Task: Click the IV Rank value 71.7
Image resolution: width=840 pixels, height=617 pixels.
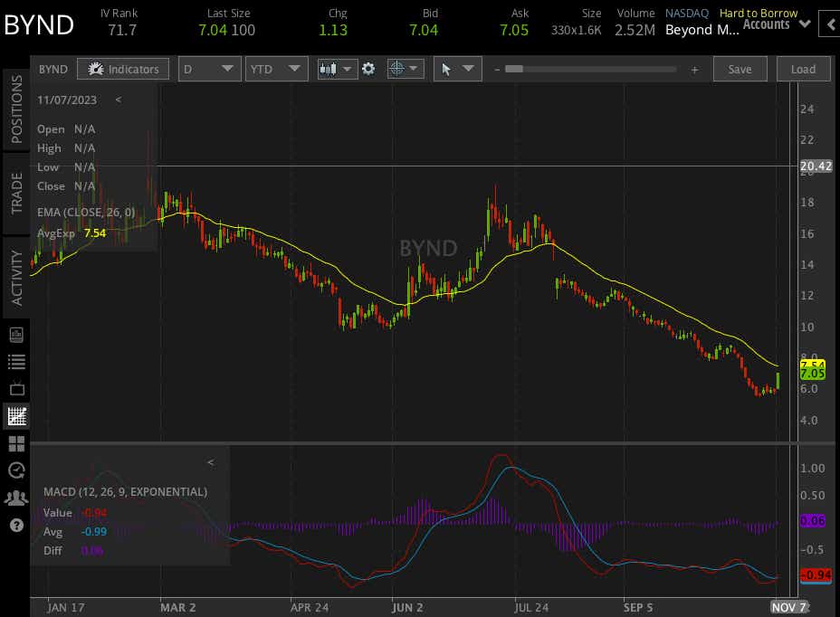Action: [x=122, y=30]
